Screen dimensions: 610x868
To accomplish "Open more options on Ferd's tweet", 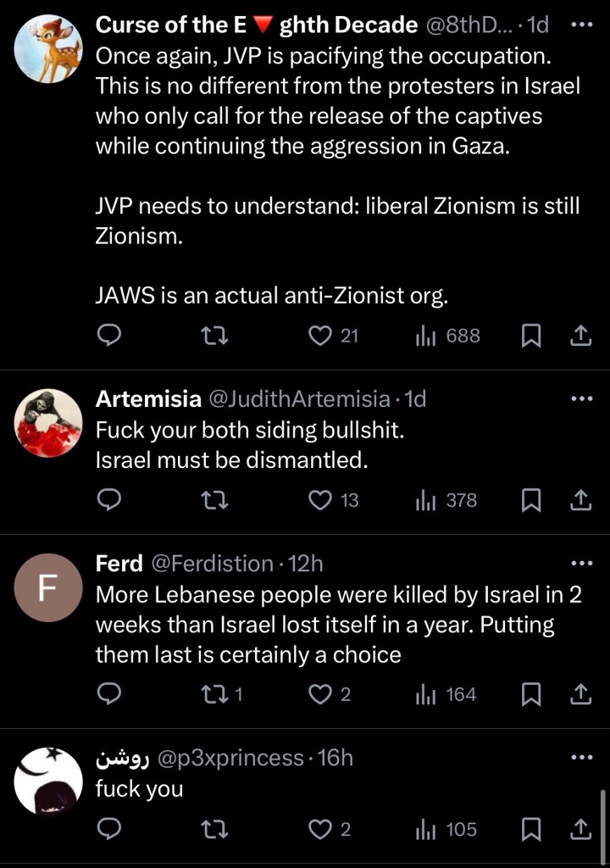I will (x=582, y=563).
